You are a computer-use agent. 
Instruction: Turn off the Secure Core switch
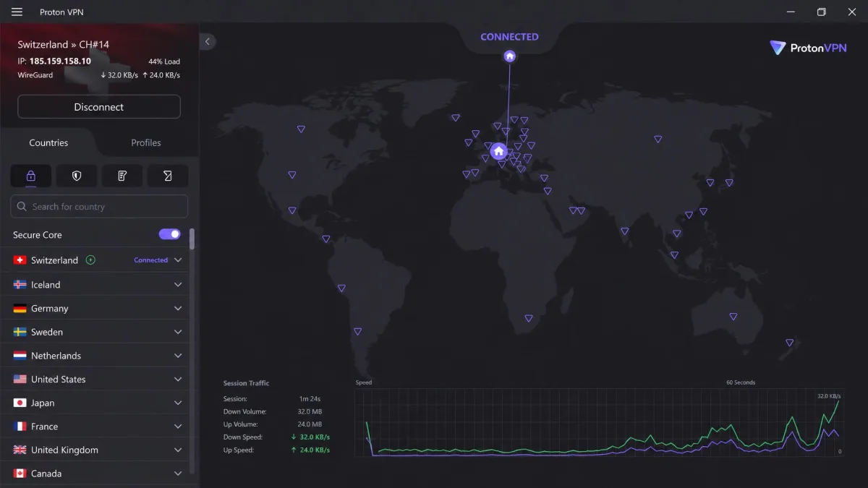tap(170, 234)
